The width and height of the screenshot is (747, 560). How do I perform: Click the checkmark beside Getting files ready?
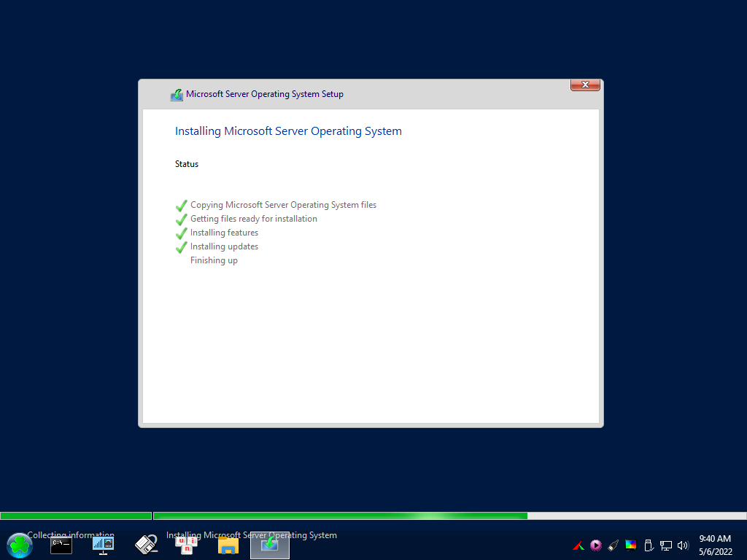[x=181, y=219]
